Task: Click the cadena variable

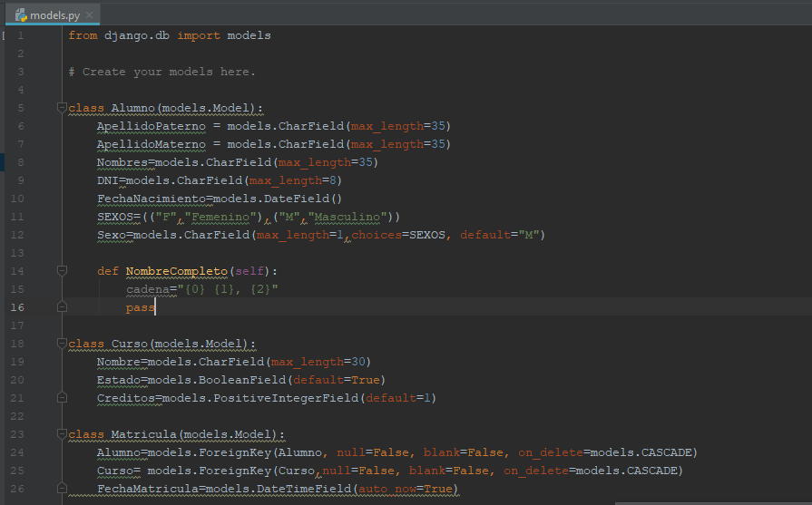Action: pos(148,288)
